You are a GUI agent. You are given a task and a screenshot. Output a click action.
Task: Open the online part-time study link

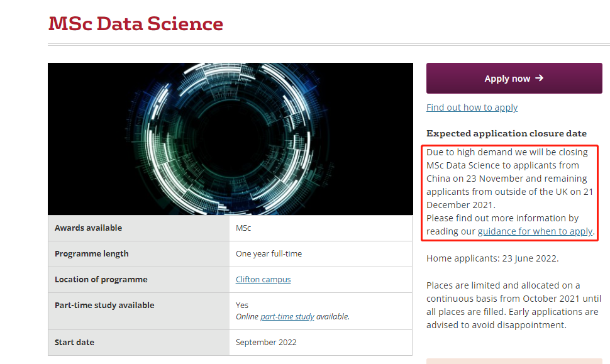click(287, 317)
